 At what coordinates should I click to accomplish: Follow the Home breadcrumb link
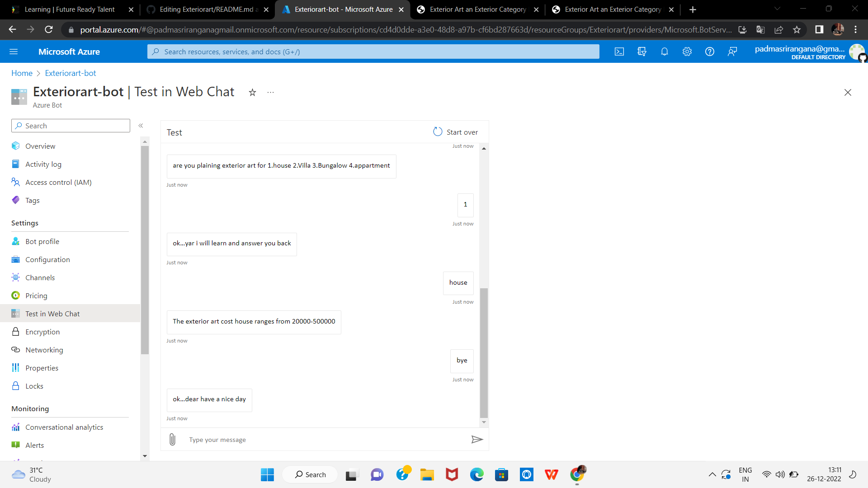coord(22,73)
